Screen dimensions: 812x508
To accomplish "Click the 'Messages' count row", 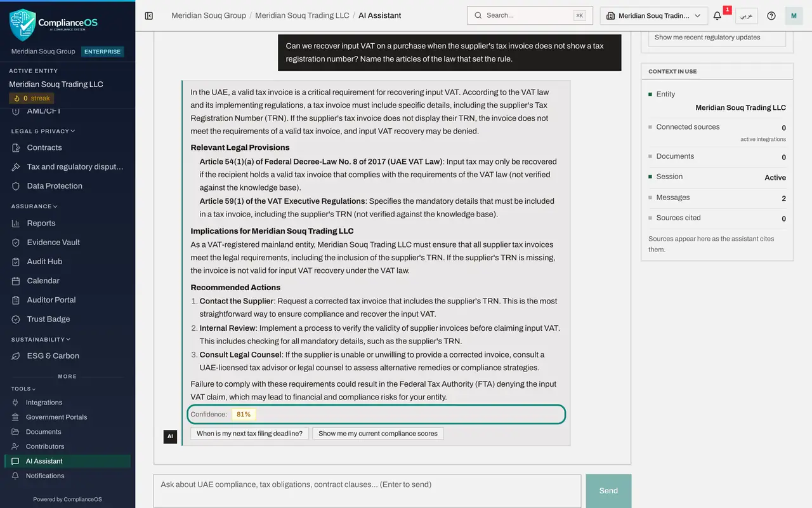I will point(717,197).
